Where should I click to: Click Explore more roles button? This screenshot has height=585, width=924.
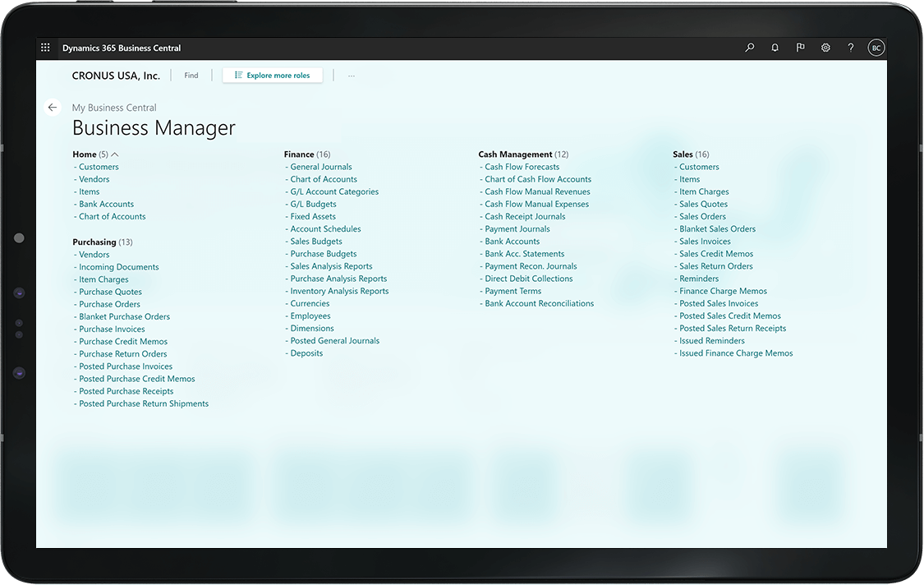click(x=273, y=76)
